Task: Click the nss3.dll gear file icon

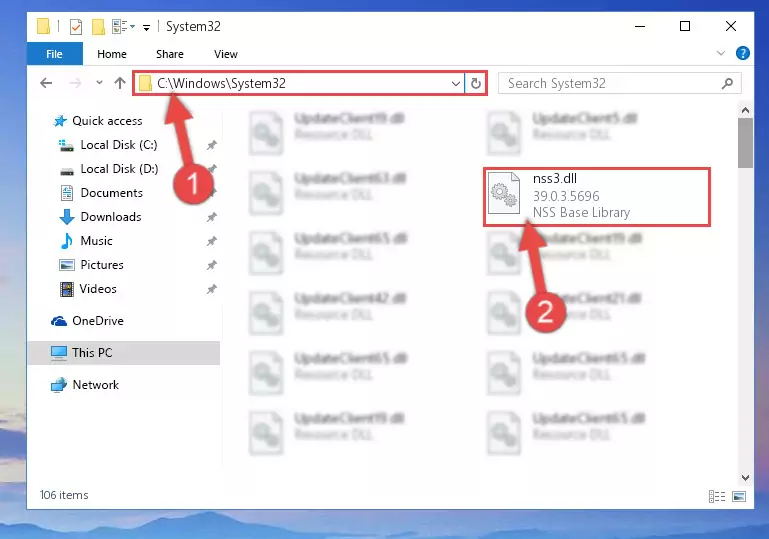Action: (504, 193)
